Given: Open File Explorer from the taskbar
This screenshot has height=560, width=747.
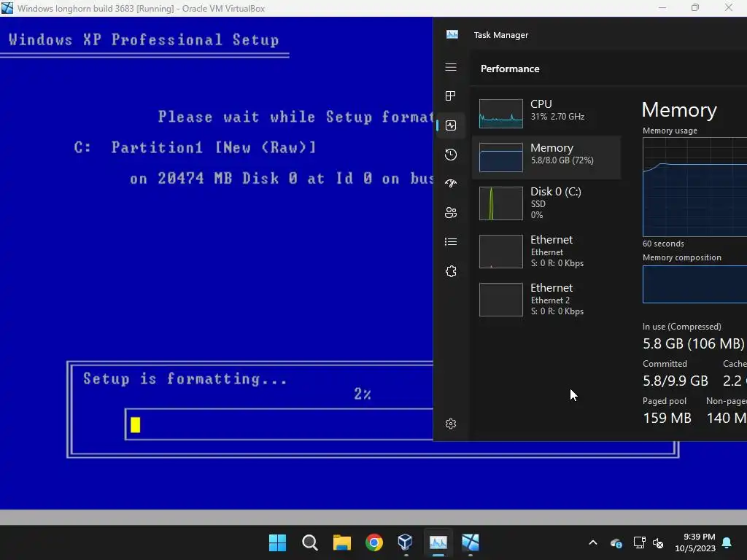Looking at the screenshot, I should (341, 542).
